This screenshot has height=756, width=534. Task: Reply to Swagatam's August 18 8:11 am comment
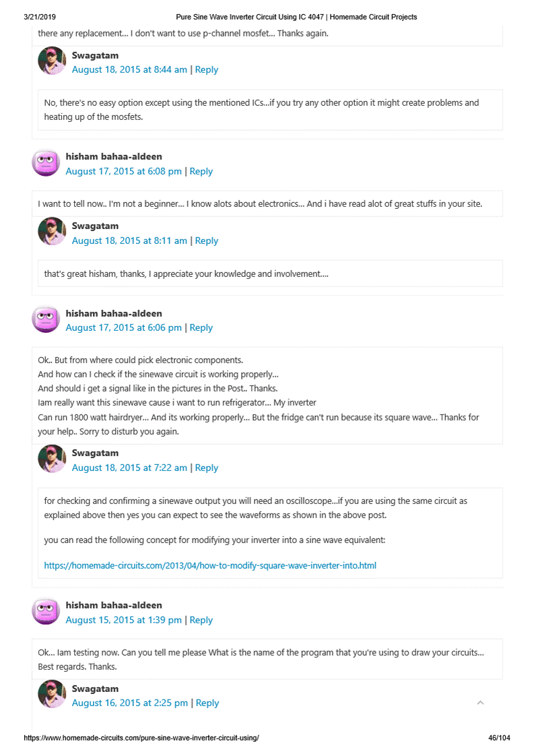click(x=207, y=241)
